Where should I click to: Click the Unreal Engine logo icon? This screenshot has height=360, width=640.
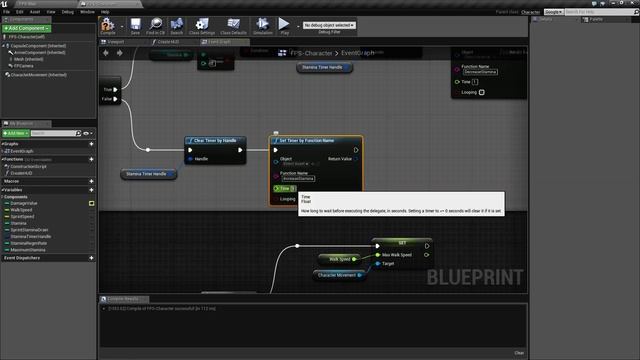point(4,4)
